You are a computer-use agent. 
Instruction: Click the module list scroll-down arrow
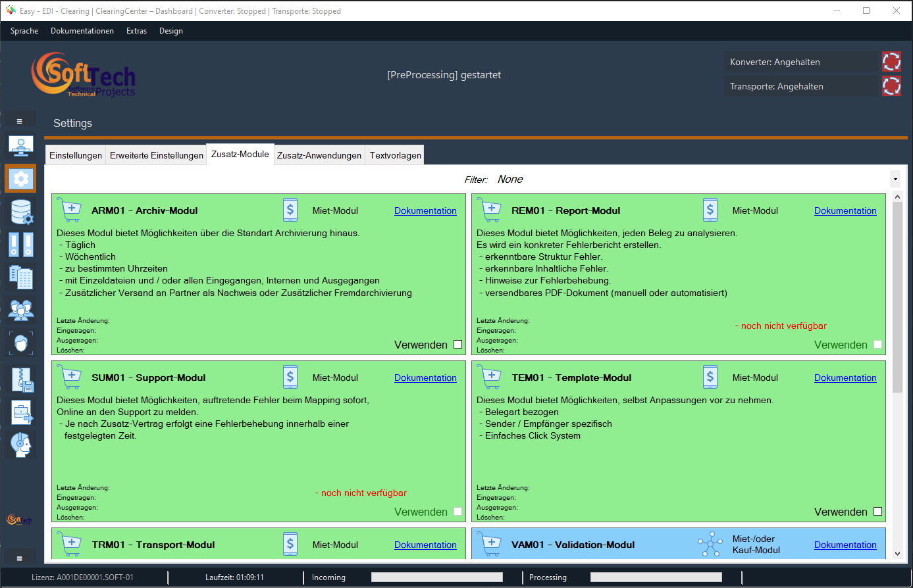(897, 554)
